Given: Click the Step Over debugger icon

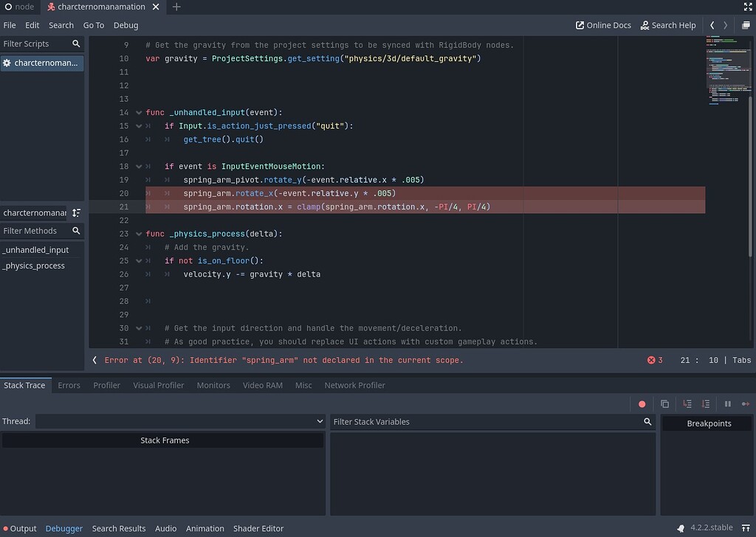Looking at the screenshot, I should tap(706, 403).
